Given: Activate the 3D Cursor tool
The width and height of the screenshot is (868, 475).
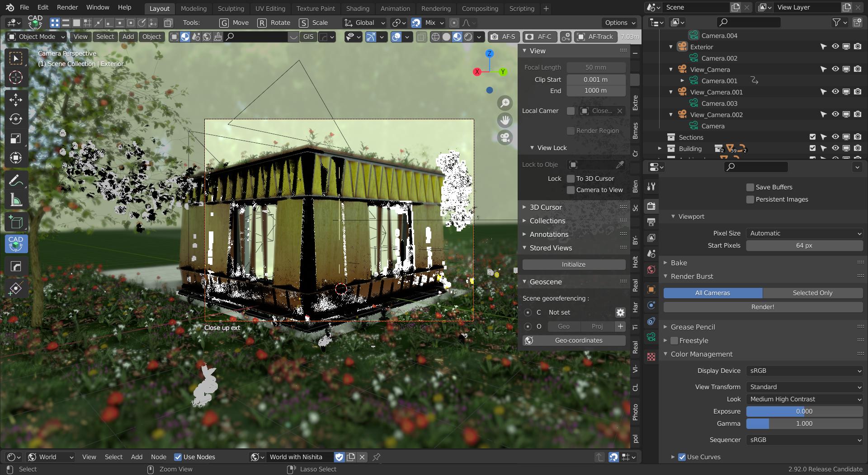Looking at the screenshot, I should (16, 77).
